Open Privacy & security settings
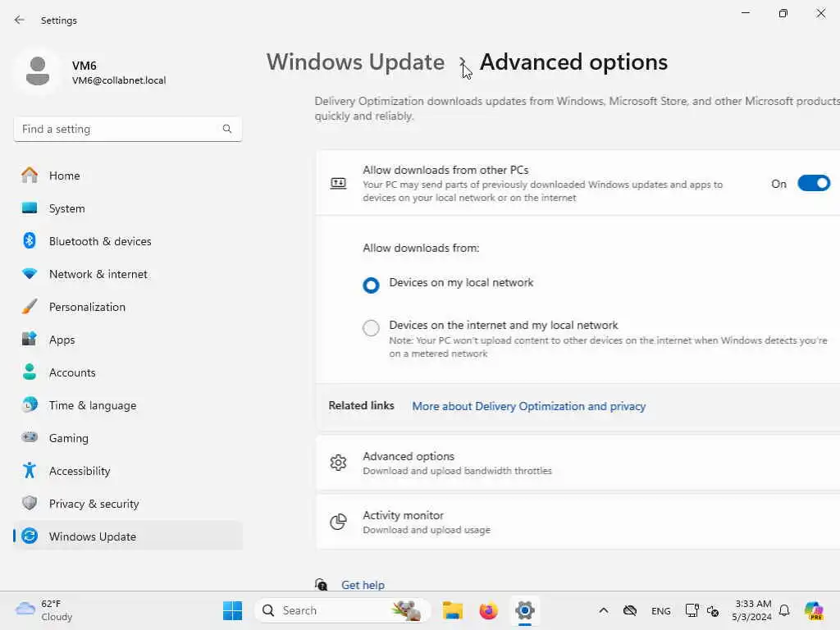This screenshot has width=840, height=630. click(x=94, y=503)
